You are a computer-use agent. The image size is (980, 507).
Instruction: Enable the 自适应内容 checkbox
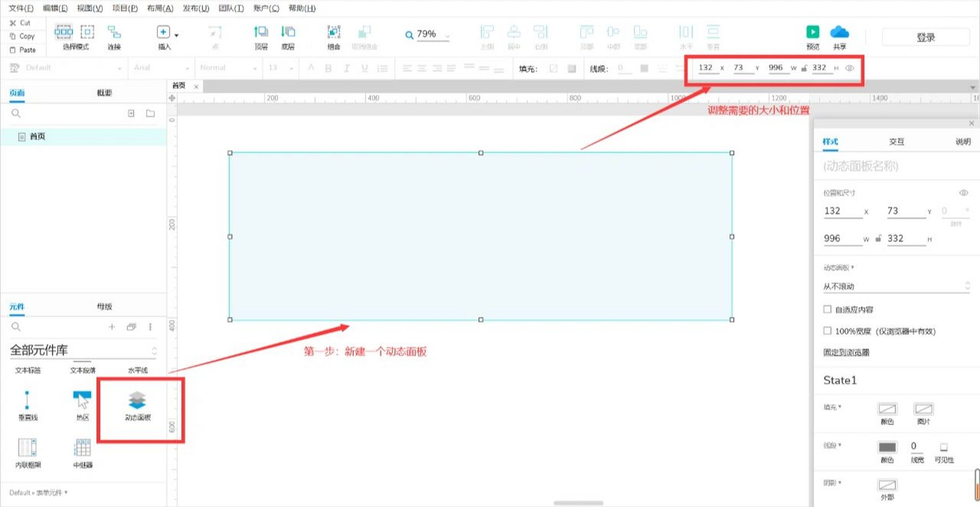coord(827,309)
